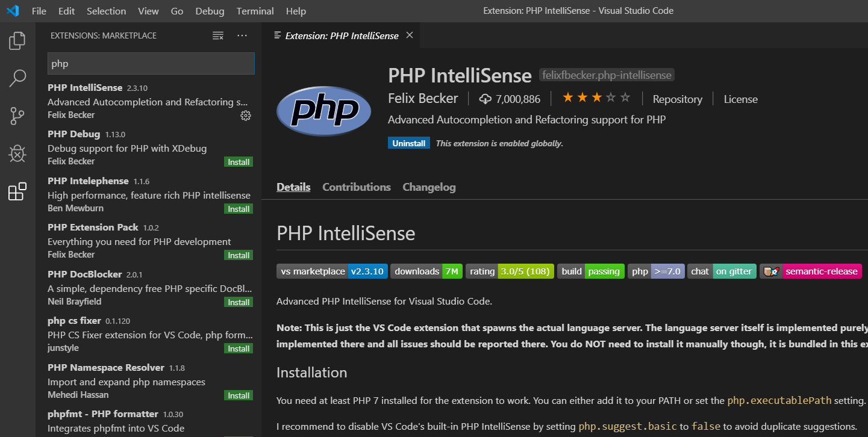The height and width of the screenshot is (437, 868).
Task: Open manage gear for PHP IntelliSense
Action: tap(245, 116)
